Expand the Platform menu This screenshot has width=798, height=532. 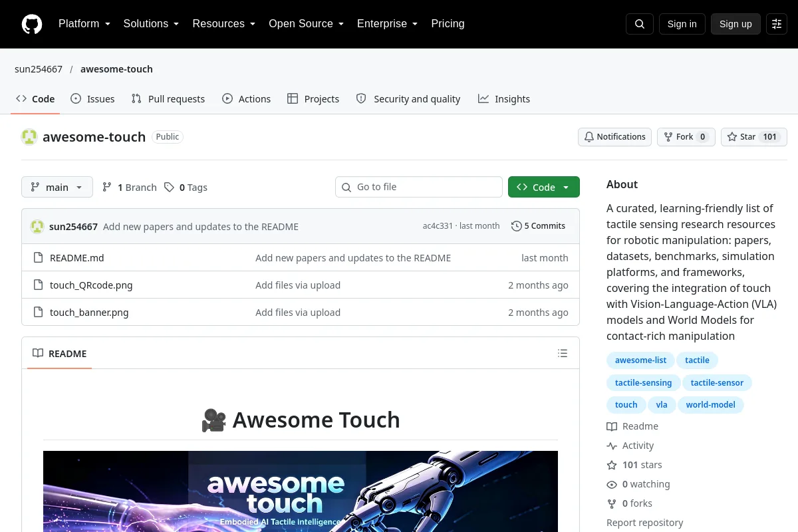(84, 24)
